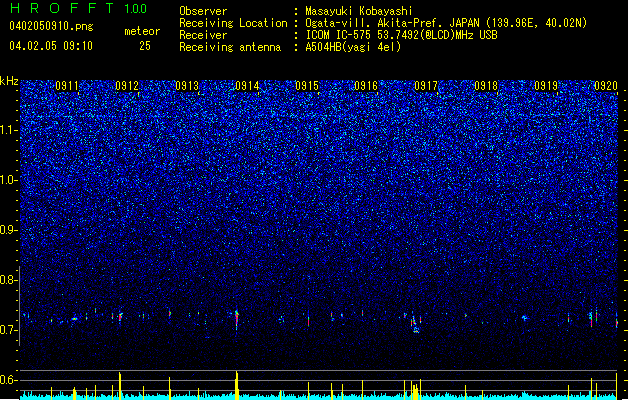
Task: Click the 0920 time marker
Action: point(606,86)
